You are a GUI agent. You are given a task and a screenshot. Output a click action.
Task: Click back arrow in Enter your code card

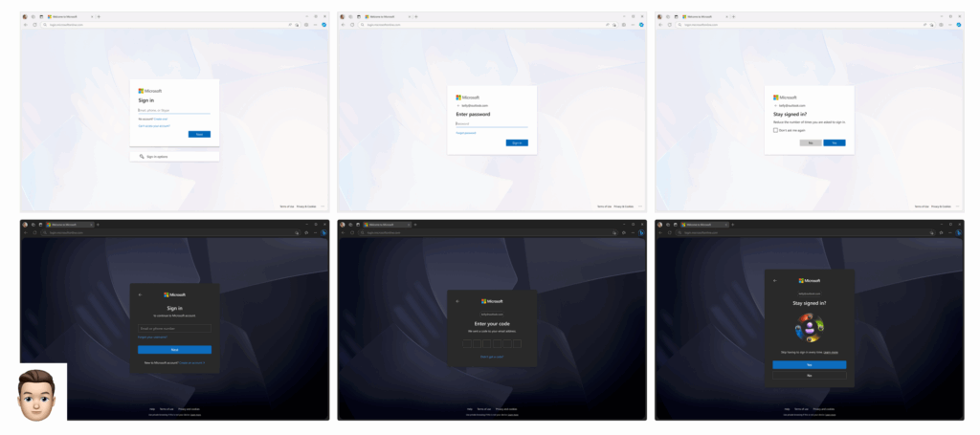pyautogui.click(x=457, y=301)
